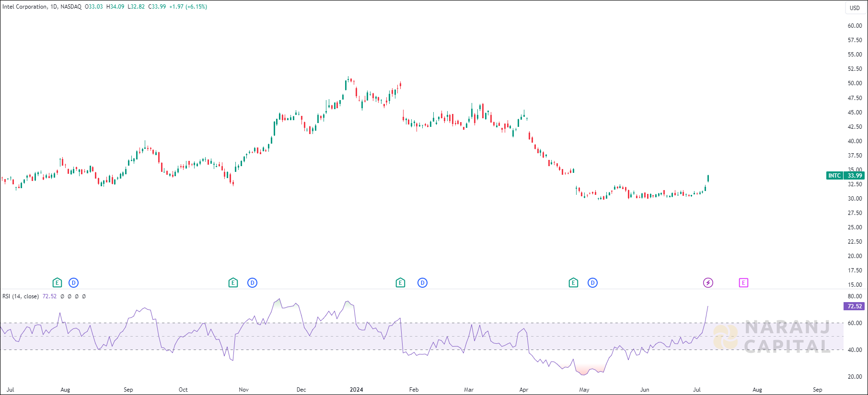Open the earnings E marker before Nov

(233, 283)
